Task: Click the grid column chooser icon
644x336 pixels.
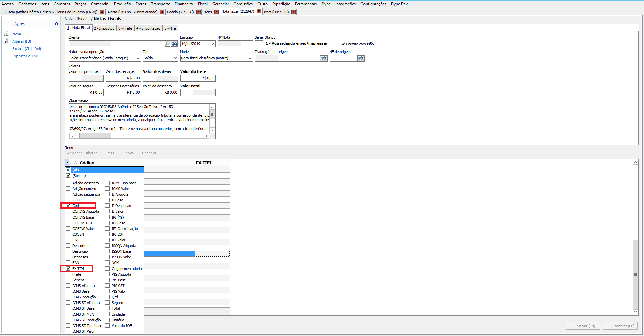Action: click(x=67, y=163)
